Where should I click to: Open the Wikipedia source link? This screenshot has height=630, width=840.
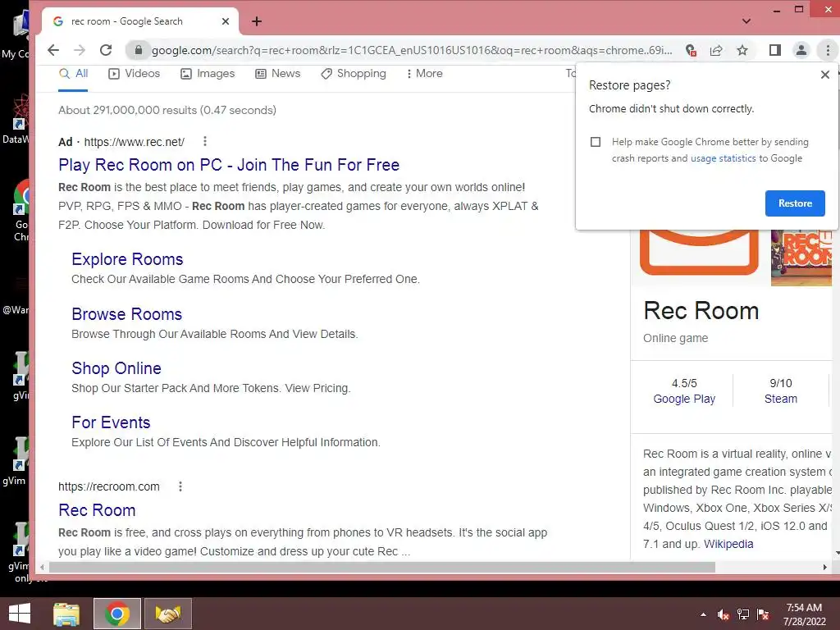point(728,545)
